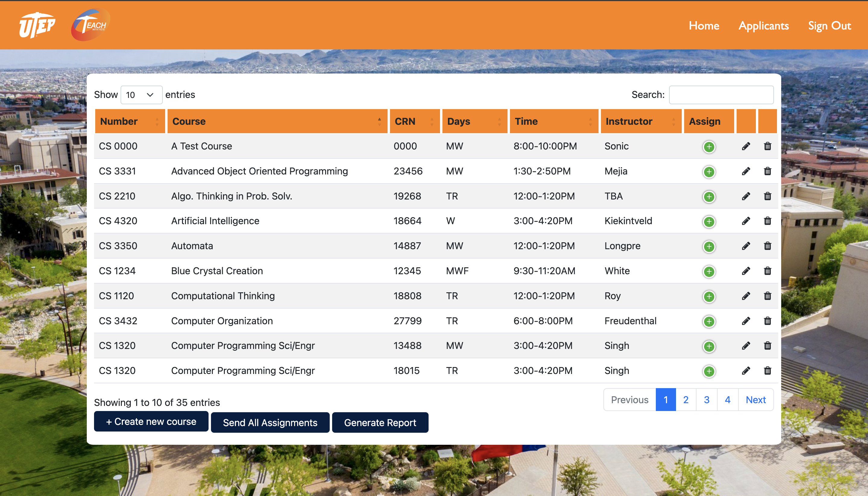Click the Generate Report button

(x=380, y=422)
